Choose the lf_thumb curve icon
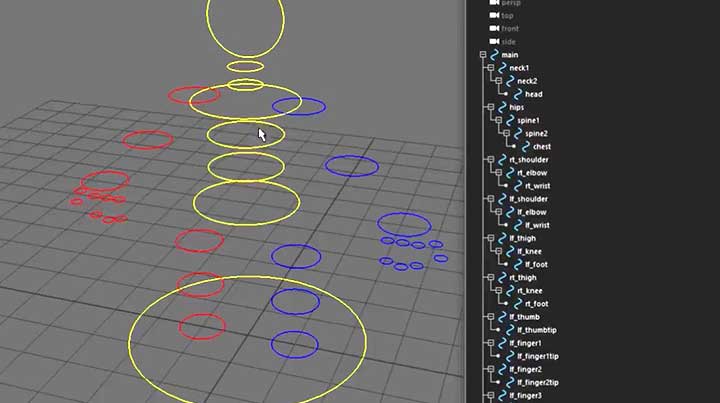 [x=502, y=317]
